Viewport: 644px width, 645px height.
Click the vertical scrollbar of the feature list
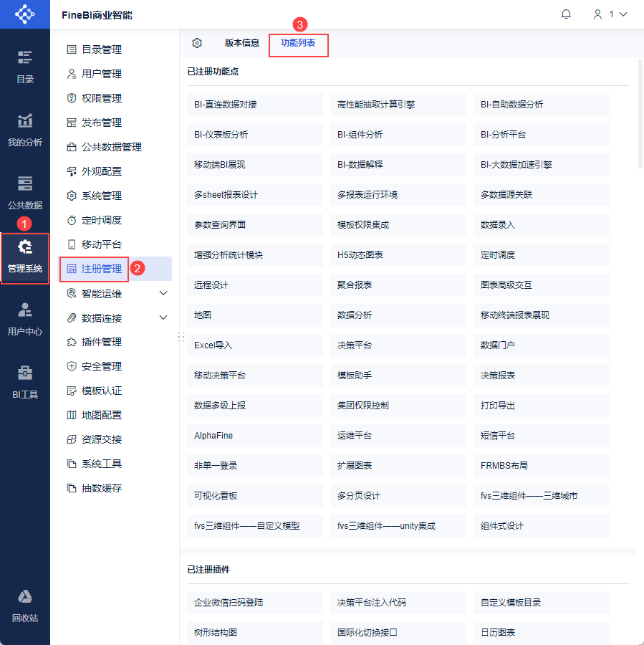[x=640, y=114]
